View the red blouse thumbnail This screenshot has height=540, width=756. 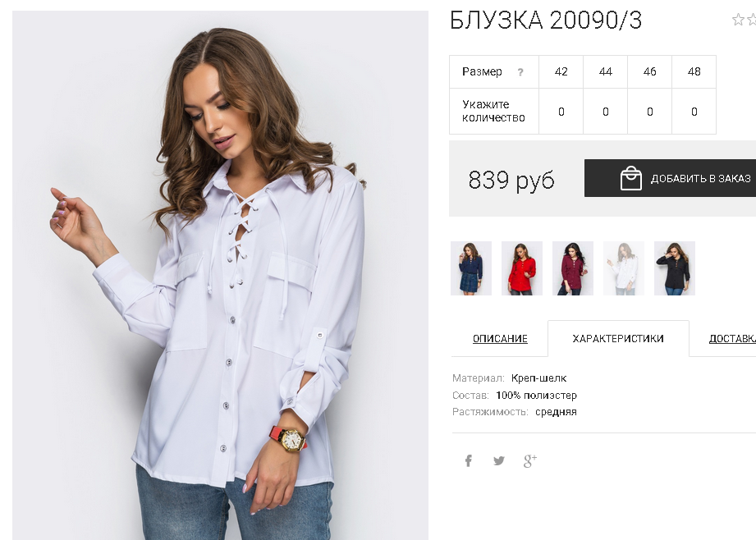tap(522, 268)
